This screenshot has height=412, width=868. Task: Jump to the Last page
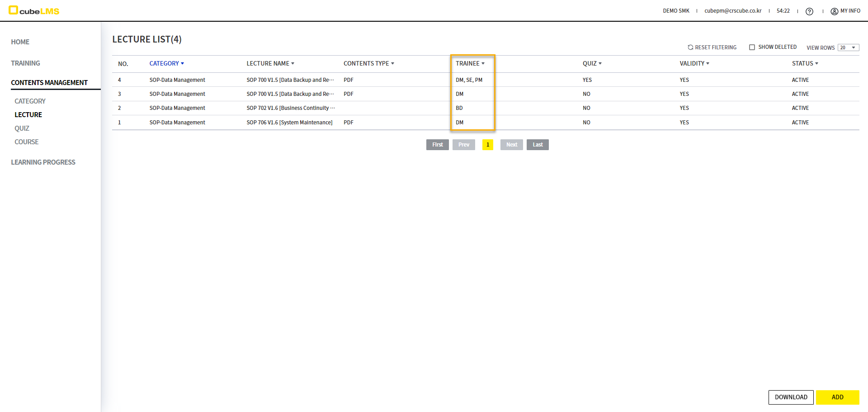coord(538,145)
